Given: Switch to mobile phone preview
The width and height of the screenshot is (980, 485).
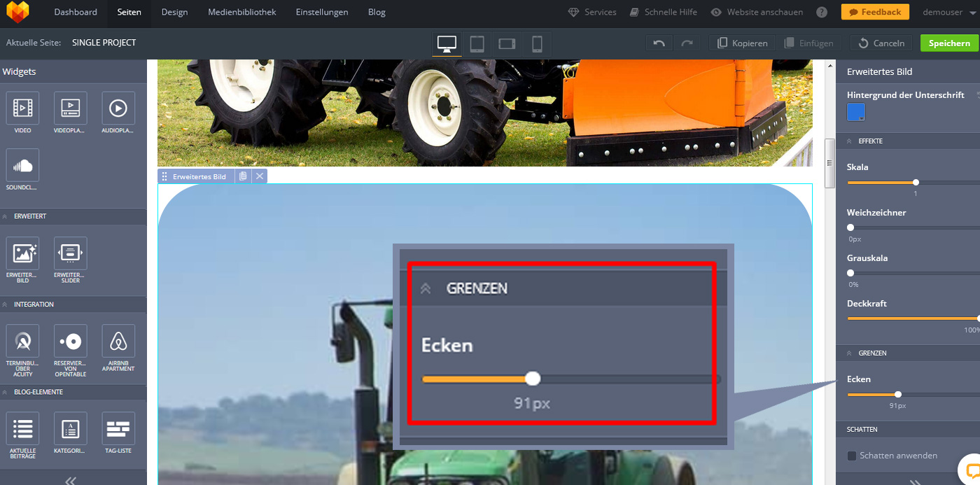Looking at the screenshot, I should coord(537,43).
